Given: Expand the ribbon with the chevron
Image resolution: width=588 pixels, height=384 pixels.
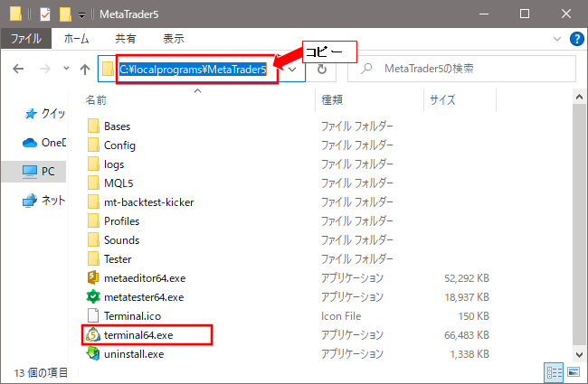Looking at the screenshot, I should pyautogui.click(x=557, y=39).
